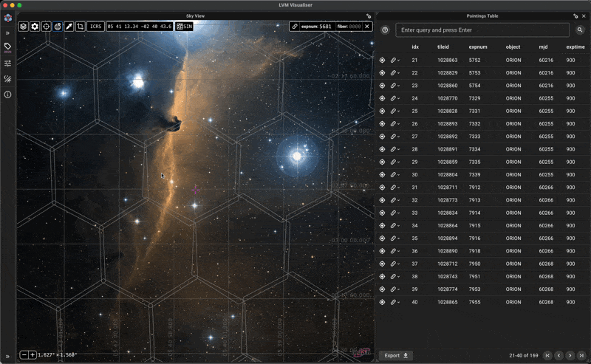Screen dimensions: 591x364
Task: Click the LVM logo in sidebar
Action: (x=7, y=18)
